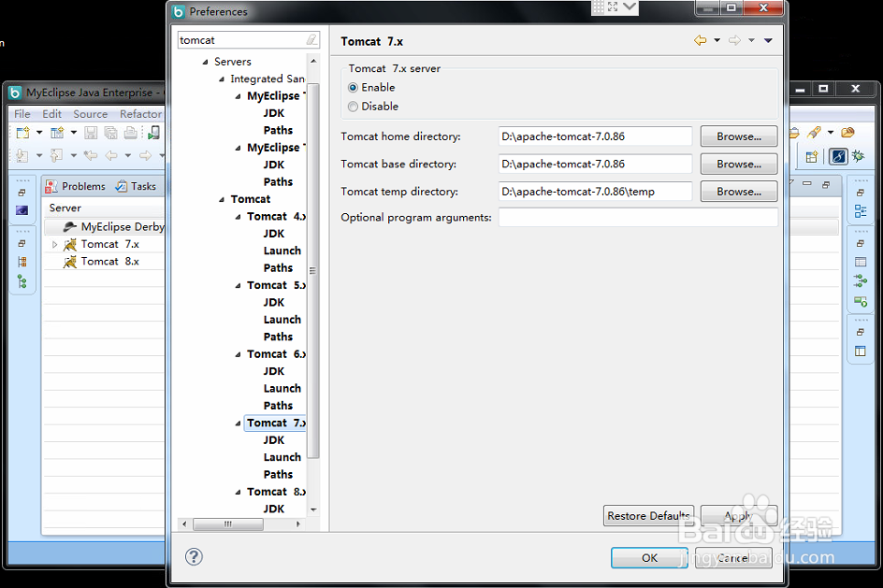Click the Previous Annotation icon in MyEclipse toolbar
883x588 pixels.
[x=56, y=155]
